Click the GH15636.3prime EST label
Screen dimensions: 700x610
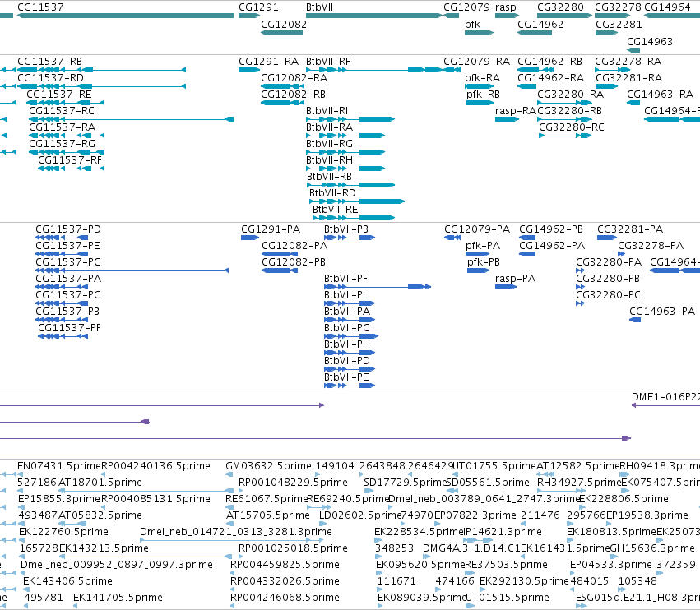652,548
